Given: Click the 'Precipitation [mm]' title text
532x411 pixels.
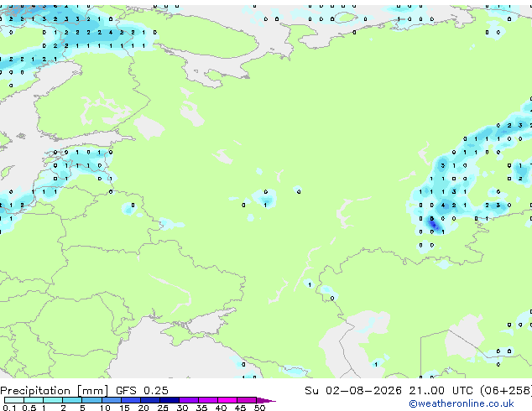Looking at the screenshot, I should pyautogui.click(x=54, y=391).
